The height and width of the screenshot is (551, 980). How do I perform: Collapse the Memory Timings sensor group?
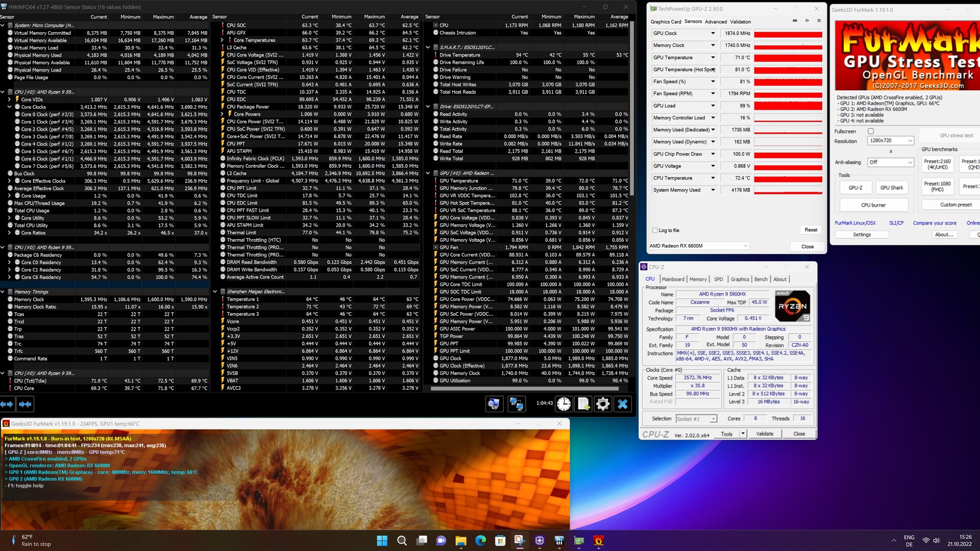point(3,292)
